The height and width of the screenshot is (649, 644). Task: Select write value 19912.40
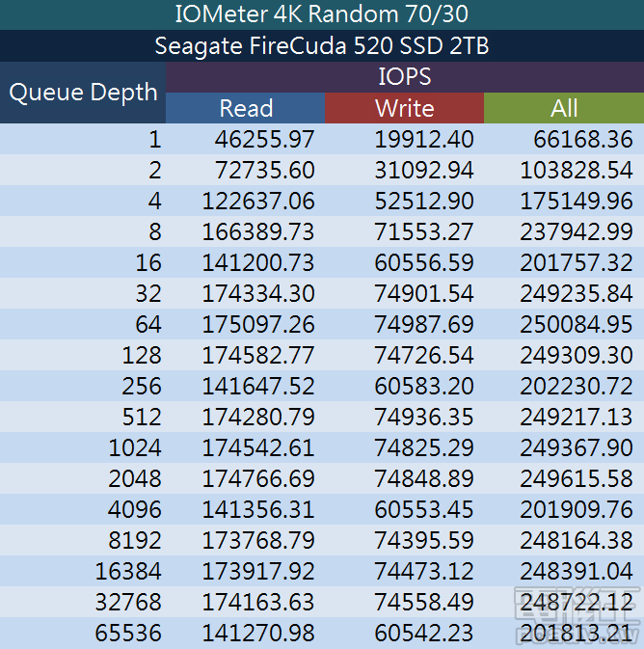pos(424,139)
